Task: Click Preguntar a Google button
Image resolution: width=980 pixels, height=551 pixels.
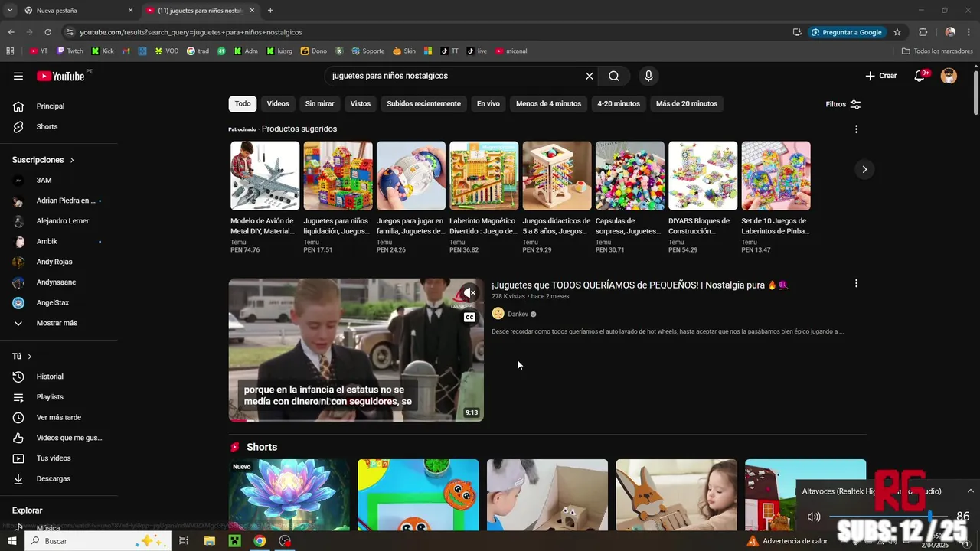Action: (847, 32)
